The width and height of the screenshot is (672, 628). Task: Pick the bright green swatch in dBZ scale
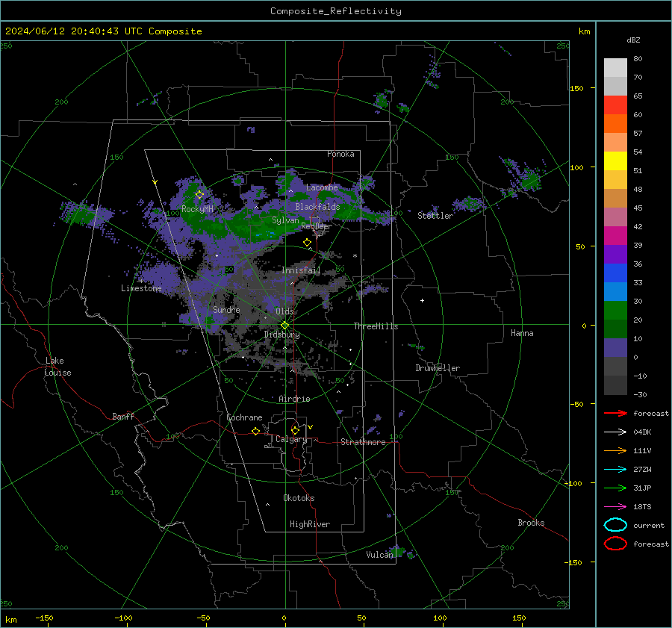click(615, 311)
